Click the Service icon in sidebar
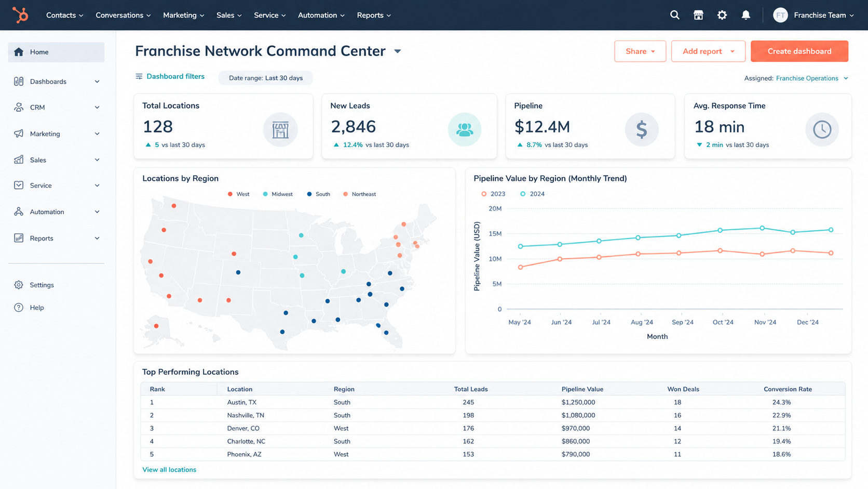The image size is (868, 489). 19,185
